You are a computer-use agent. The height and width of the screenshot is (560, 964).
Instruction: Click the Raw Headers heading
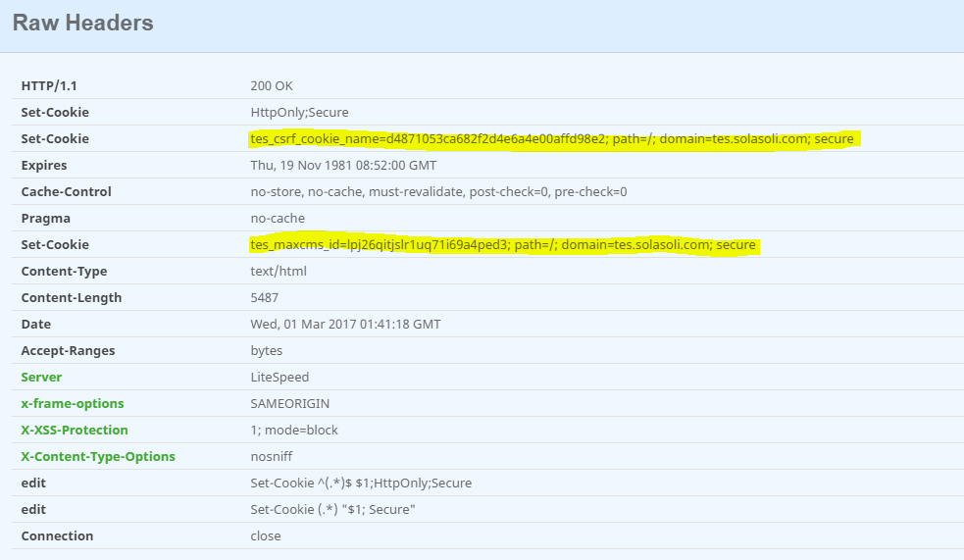pyautogui.click(x=83, y=24)
